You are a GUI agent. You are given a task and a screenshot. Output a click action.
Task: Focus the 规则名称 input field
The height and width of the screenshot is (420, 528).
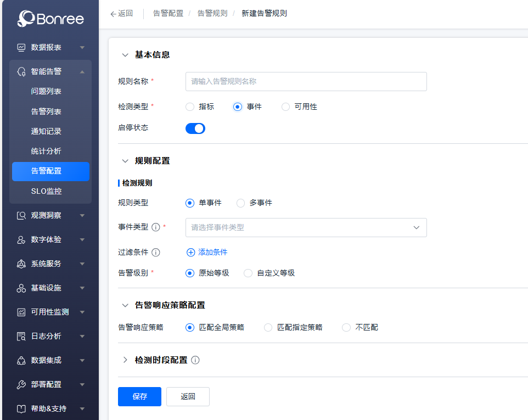point(306,81)
